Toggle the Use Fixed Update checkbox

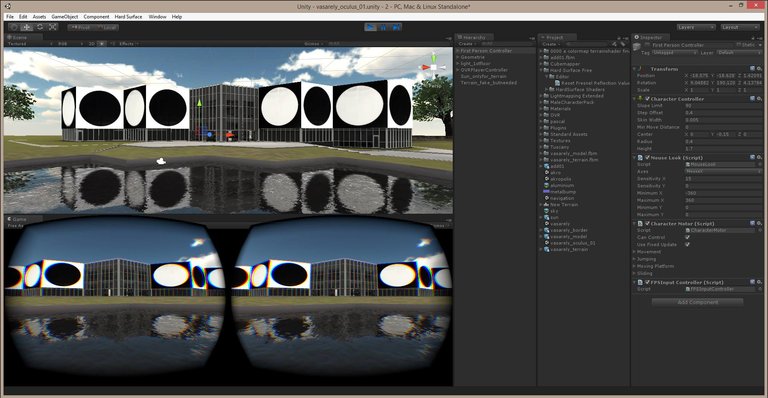click(x=688, y=244)
